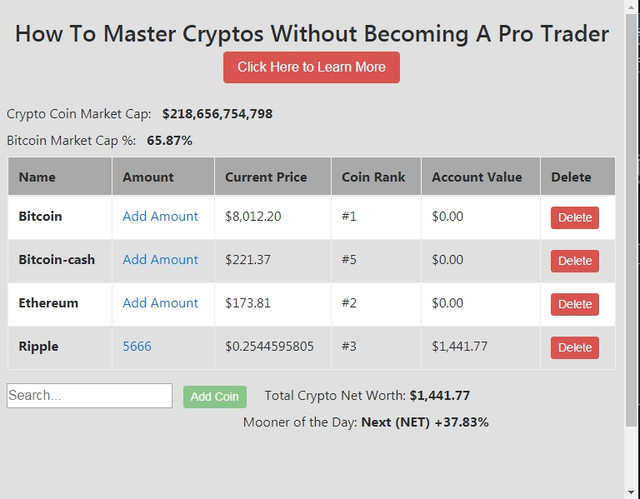
Task: Open Add Amount for Bitcoin
Action: pos(160,216)
